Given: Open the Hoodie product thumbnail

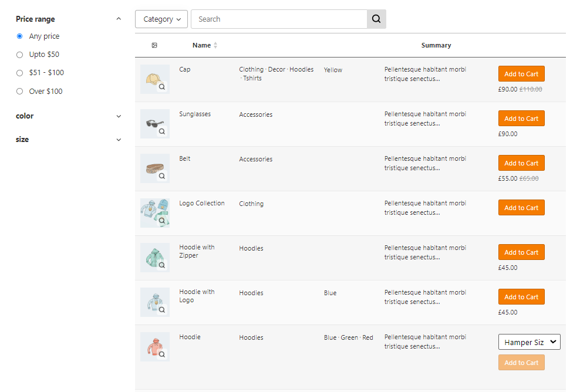Looking at the screenshot, I should click(153, 346).
